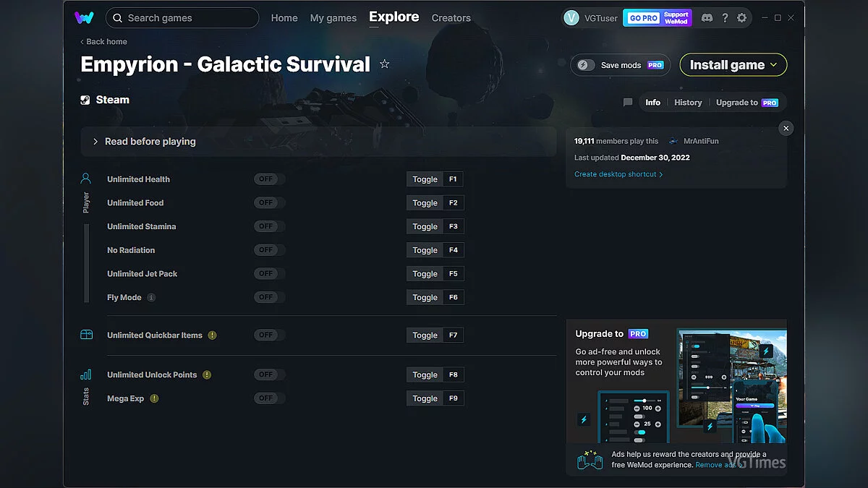Open the Explore tab

[x=394, y=17]
